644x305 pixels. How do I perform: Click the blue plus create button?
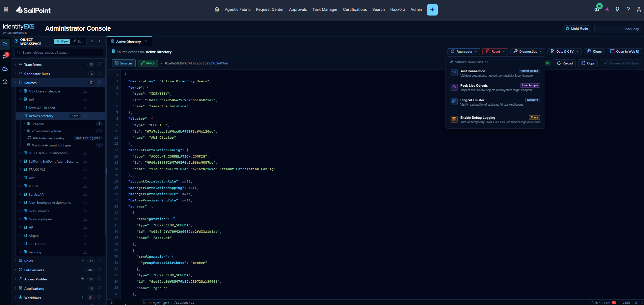432,10
